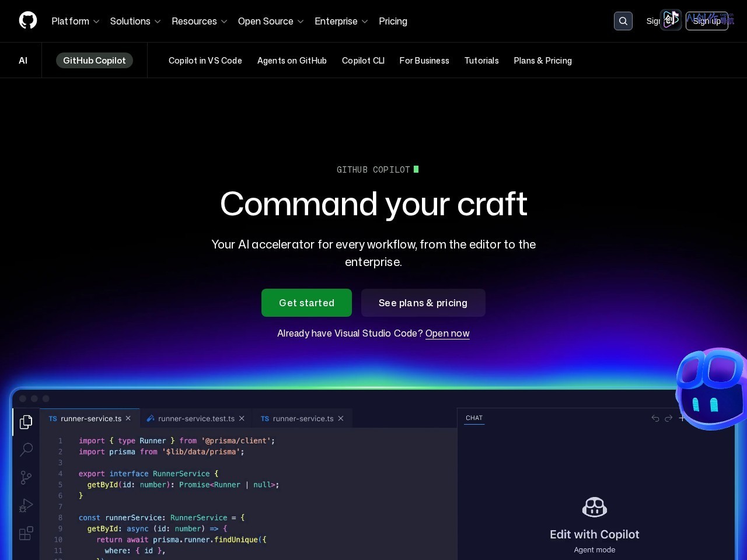
Task: Expand the Platform menu
Action: click(75, 21)
